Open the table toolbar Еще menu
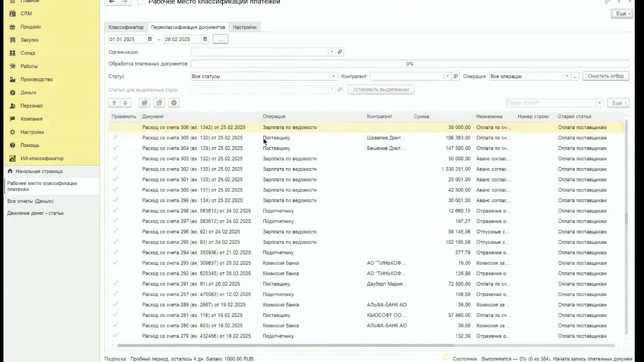Viewport: 644px width, 362px height. 618,103
